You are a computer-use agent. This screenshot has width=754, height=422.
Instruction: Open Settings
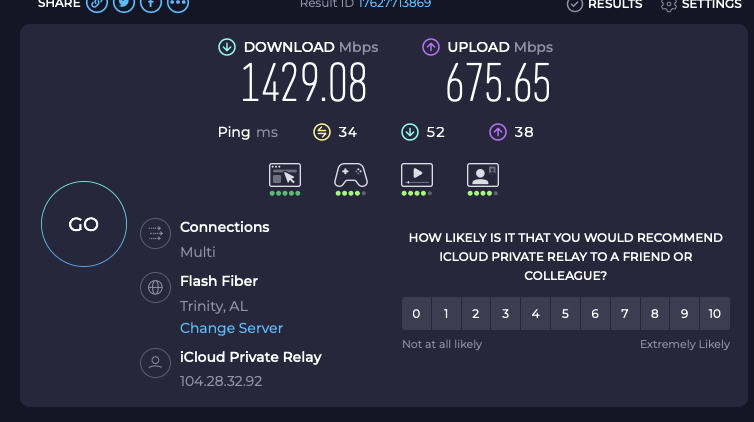tap(699, 5)
